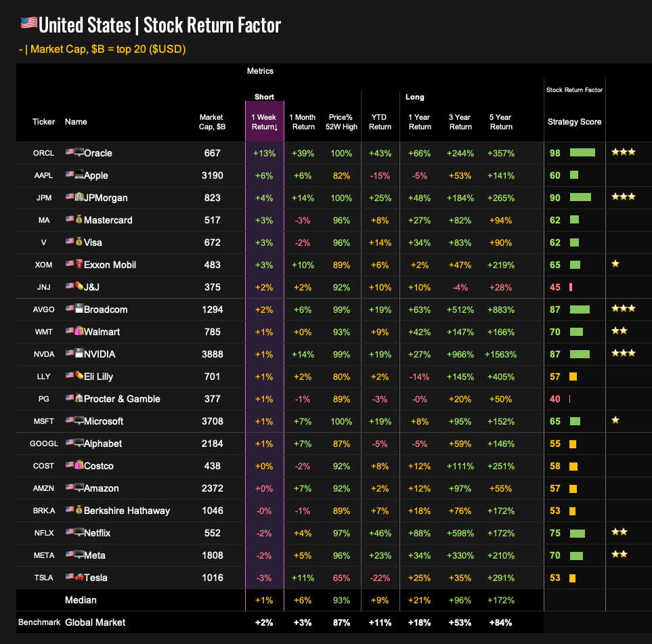Click Oracle's 1 Month Return +39%
This screenshot has width=652, height=644.
point(303,153)
